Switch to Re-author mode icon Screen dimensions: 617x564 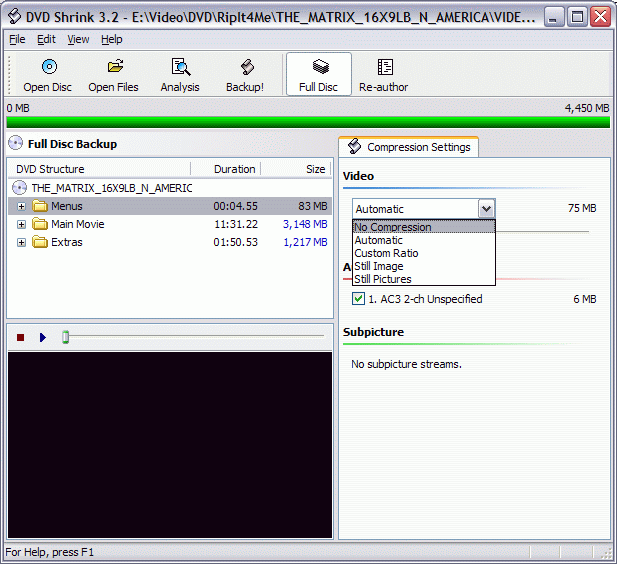click(384, 68)
